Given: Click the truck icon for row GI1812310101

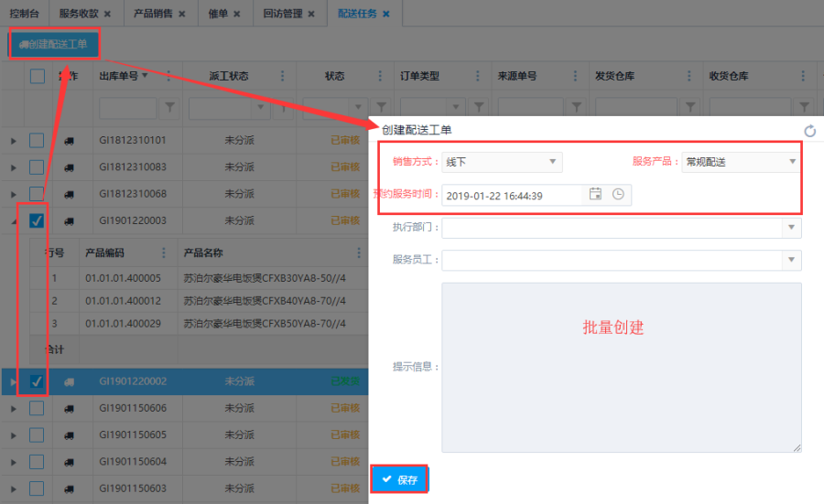Looking at the screenshot, I should point(70,141).
